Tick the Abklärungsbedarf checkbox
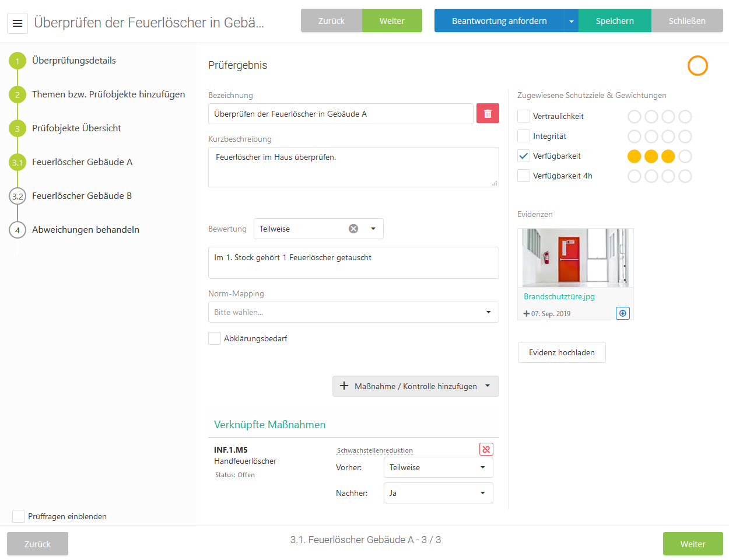Image resolution: width=729 pixels, height=560 pixels. coord(215,338)
